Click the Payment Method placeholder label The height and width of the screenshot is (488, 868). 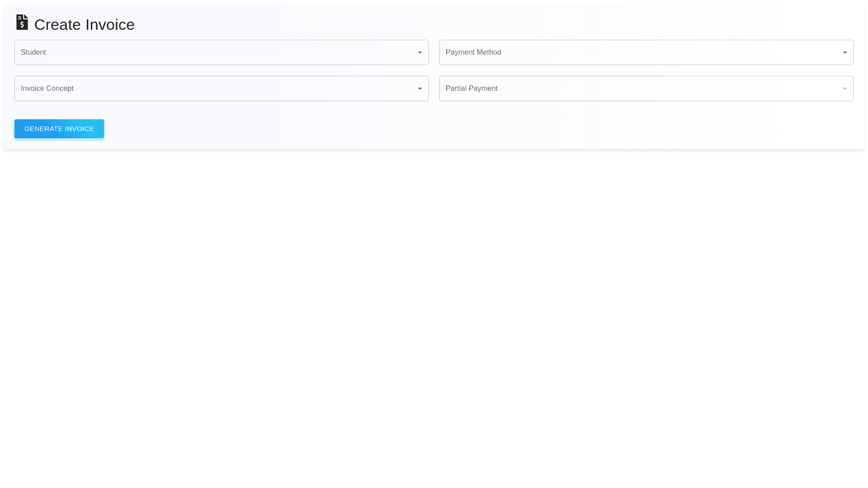tap(473, 52)
